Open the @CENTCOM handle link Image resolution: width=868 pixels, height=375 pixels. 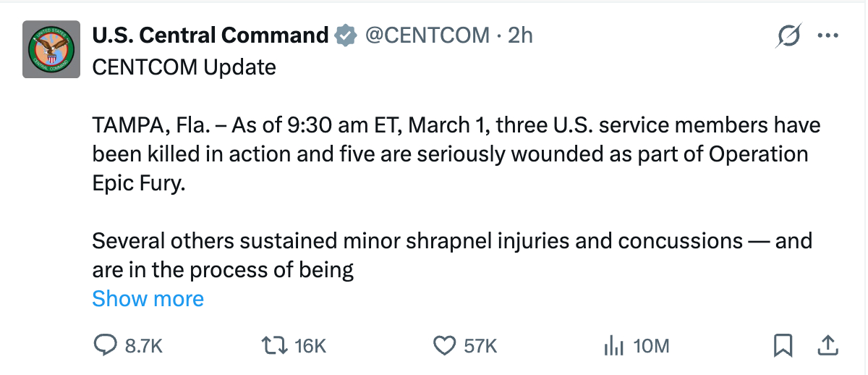pyautogui.click(x=427, y=35)
